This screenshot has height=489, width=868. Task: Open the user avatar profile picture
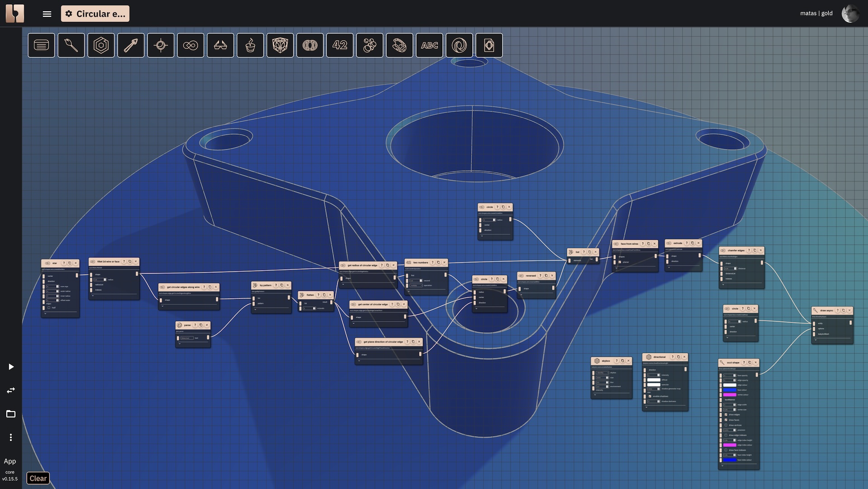point(850,14)
